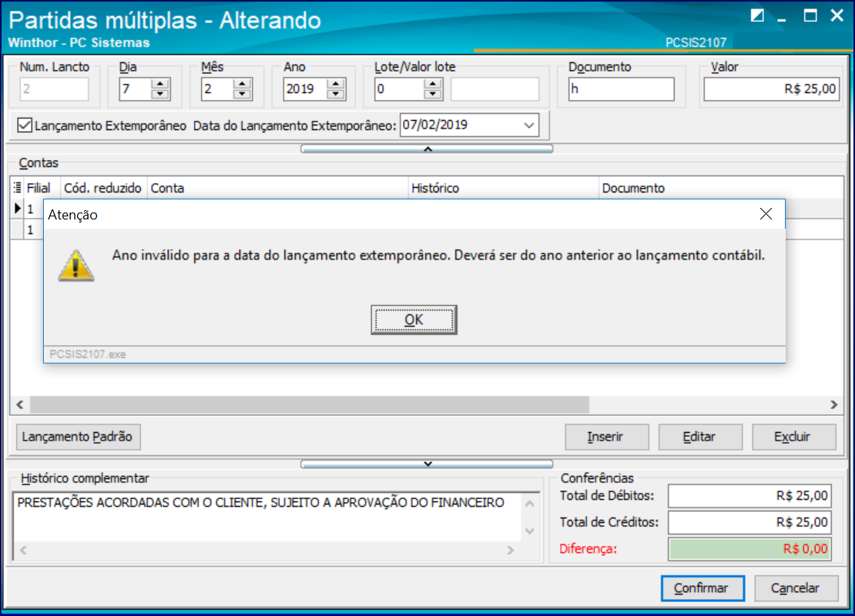Click the Histórico complementar text area
855x616 pixels.
tap(267, 517)
